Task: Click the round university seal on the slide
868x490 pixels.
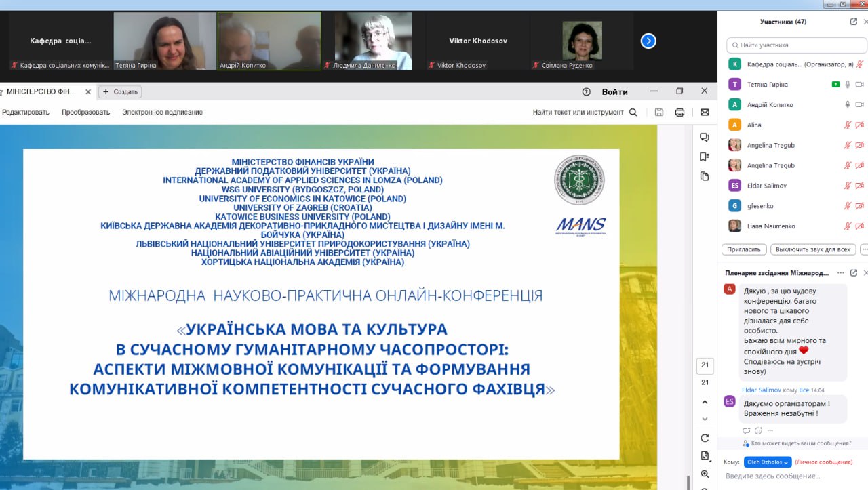Action: click(x=580, y=181)
